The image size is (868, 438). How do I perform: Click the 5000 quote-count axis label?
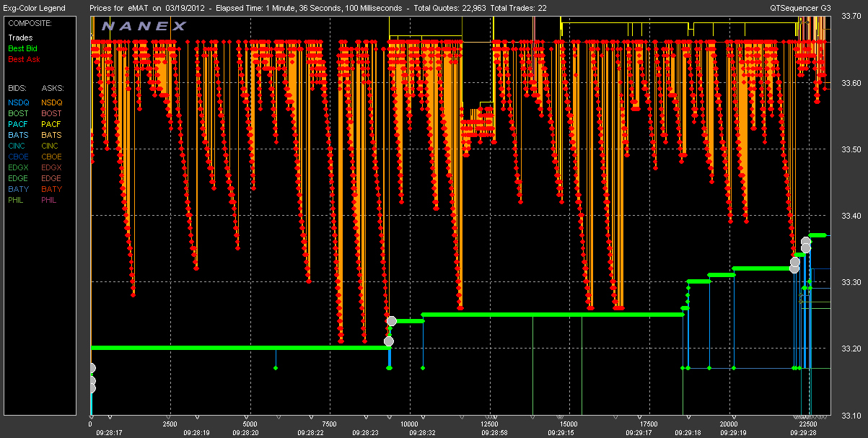tap(250, 424)
